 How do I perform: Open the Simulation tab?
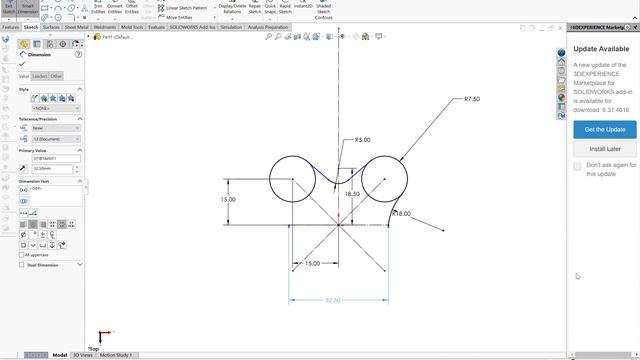coord(231,27)
